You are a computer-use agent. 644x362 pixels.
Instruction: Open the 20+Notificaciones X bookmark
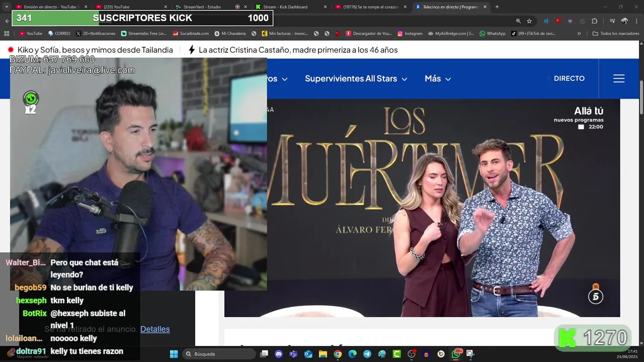click(x=96, y=34)
